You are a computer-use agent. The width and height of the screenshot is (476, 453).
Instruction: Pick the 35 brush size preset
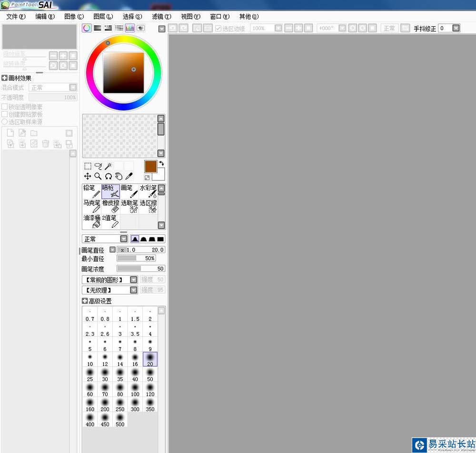[120, 374]
